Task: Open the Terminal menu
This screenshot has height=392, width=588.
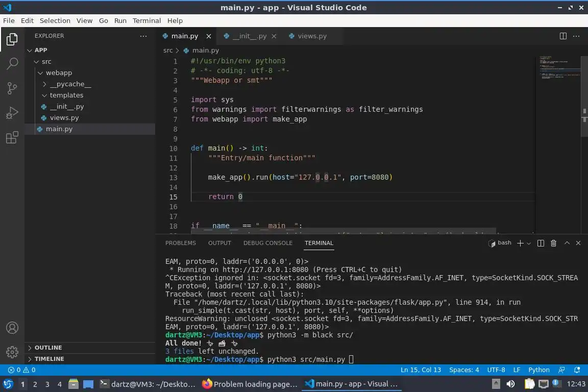Action: (146, 20)
